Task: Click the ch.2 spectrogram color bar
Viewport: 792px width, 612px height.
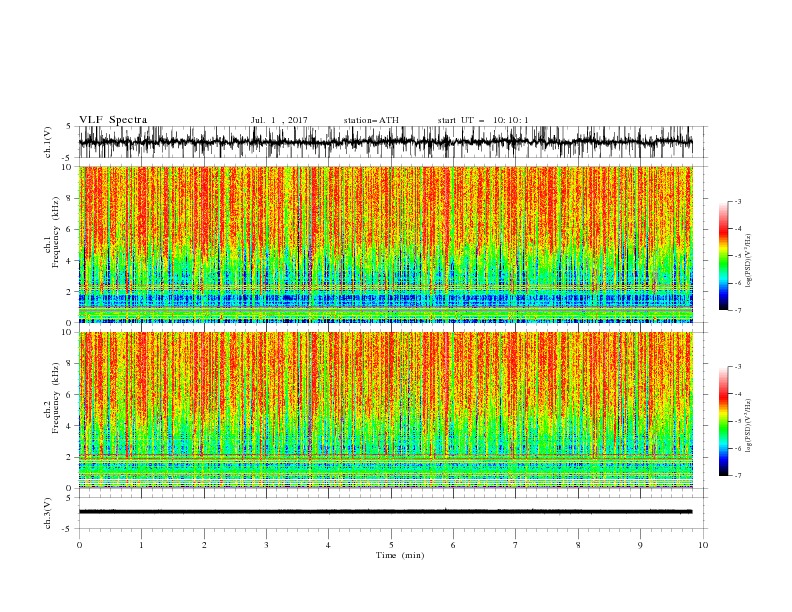Action: [723, 421]
